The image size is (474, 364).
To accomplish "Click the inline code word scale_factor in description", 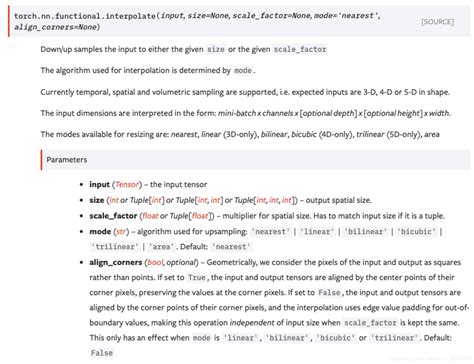I will [300, 49].
